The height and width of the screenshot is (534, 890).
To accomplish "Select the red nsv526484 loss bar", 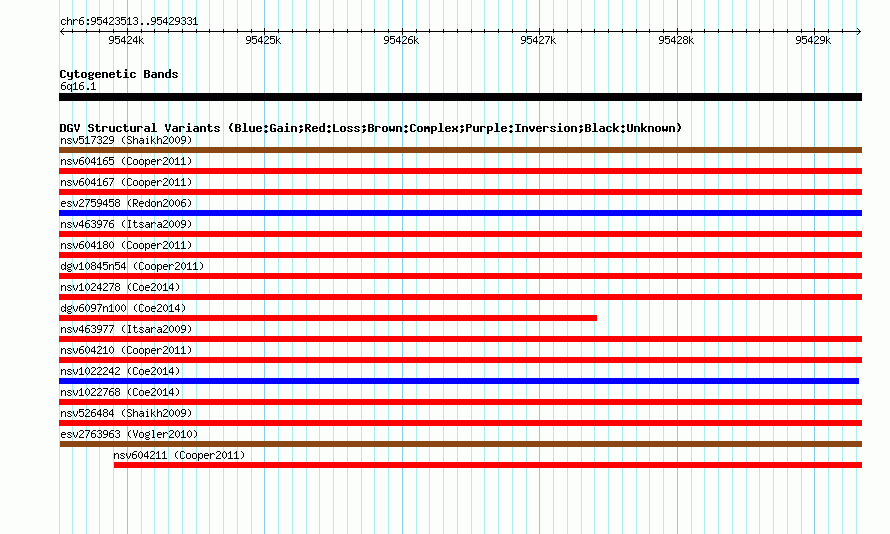I will tap(460, 423).
